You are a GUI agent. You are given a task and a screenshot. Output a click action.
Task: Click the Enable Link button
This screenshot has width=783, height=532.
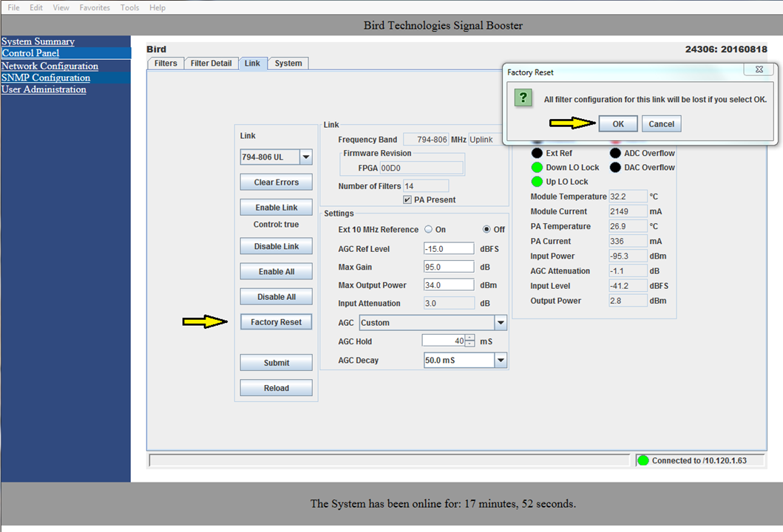276,207
